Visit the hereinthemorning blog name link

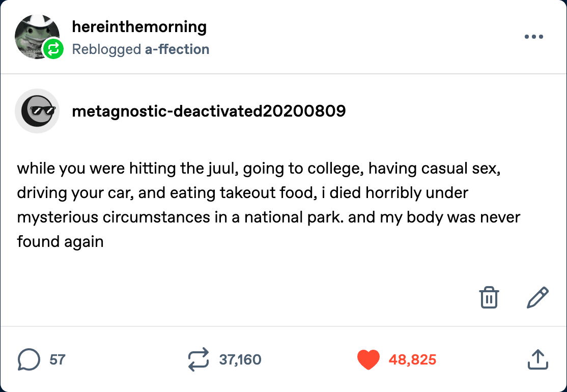(x=139, y=27)
